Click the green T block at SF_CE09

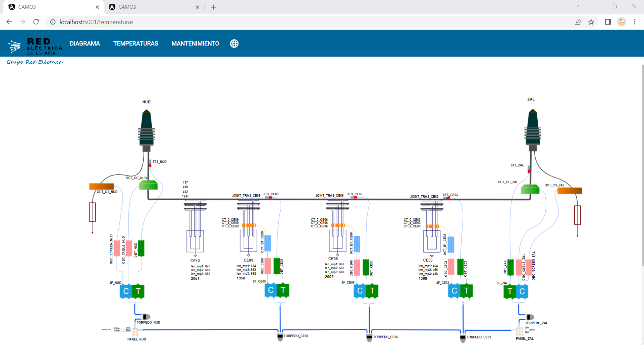click(x=283, y=290)
